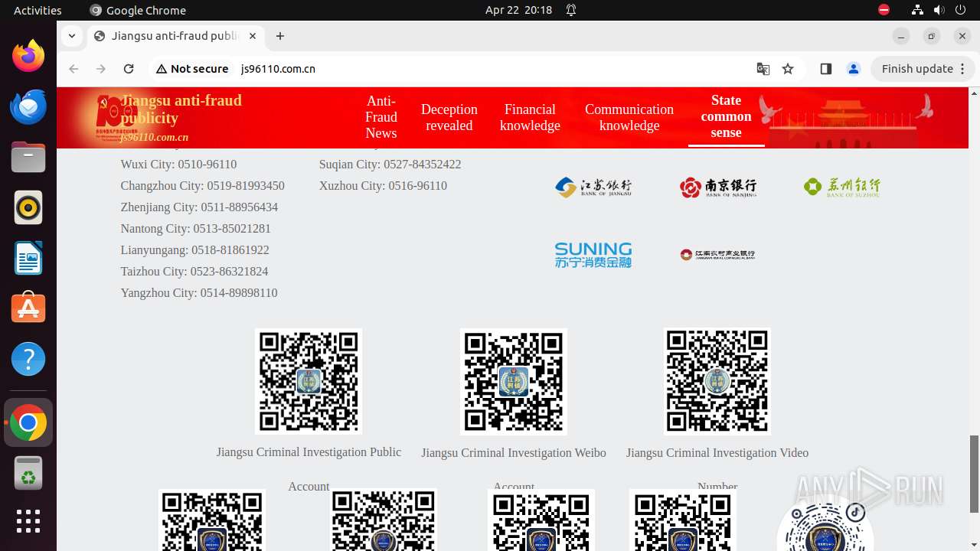The image size is (980, 551).
Task: Open the Trash dock icon
Action: point(28,473)
